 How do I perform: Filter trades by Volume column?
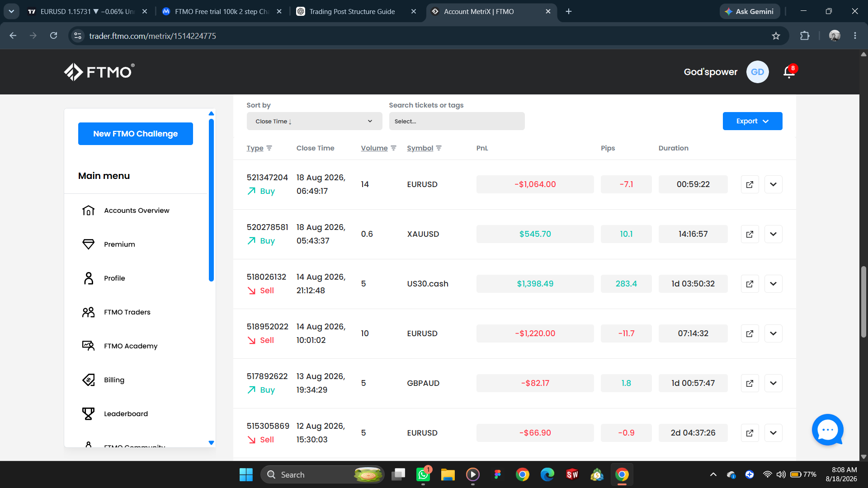coord(378,148)
